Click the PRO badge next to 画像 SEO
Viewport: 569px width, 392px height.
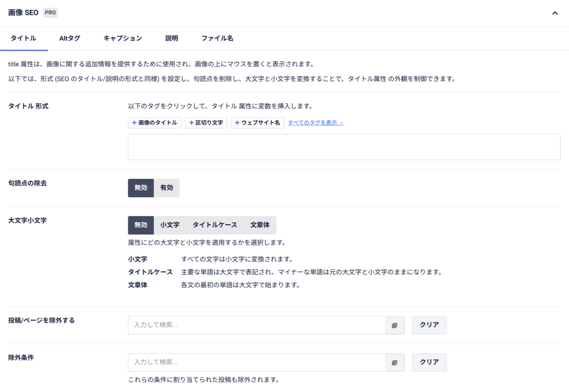tap(50, 13)
